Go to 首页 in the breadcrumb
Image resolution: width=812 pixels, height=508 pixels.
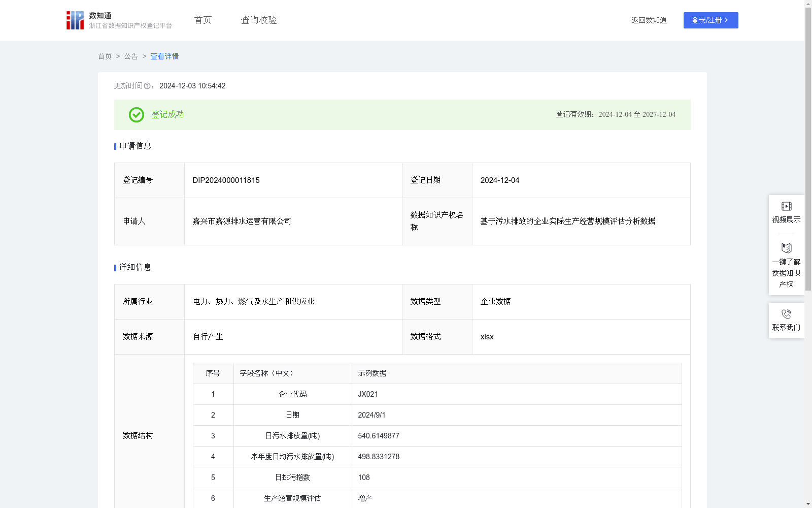(x=105, y=56)
